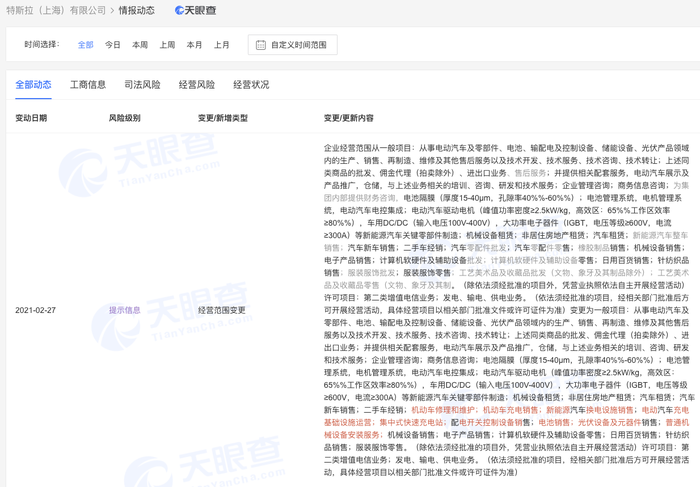This screenshot has height=487, width=700.
Task: Select the 2021-02-27 date cell
Action: pos(35,310)
